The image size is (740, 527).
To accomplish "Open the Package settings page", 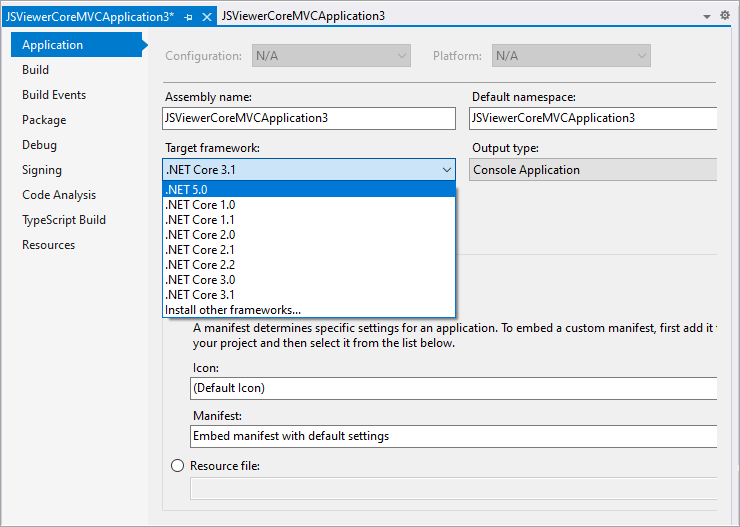I will click(x=44, y=120).
